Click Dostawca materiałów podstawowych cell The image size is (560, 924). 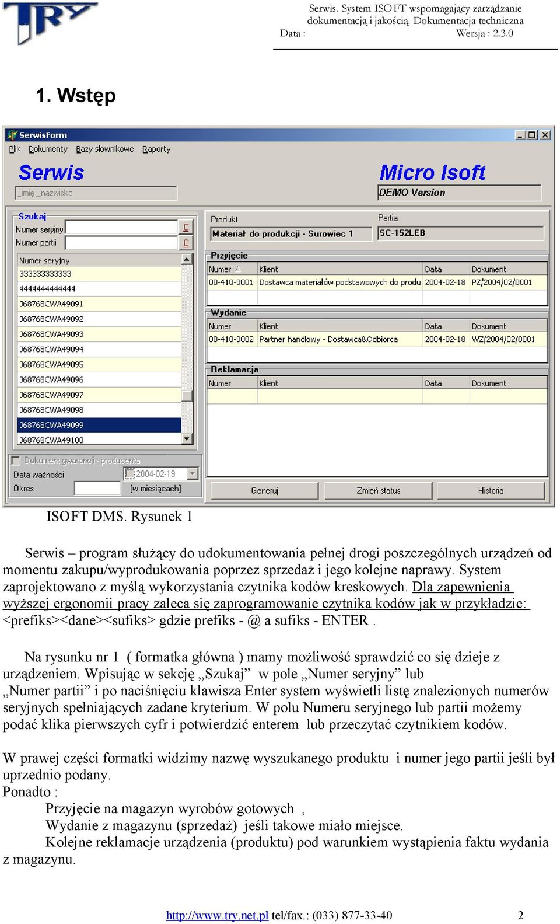[x=340, y=283]
